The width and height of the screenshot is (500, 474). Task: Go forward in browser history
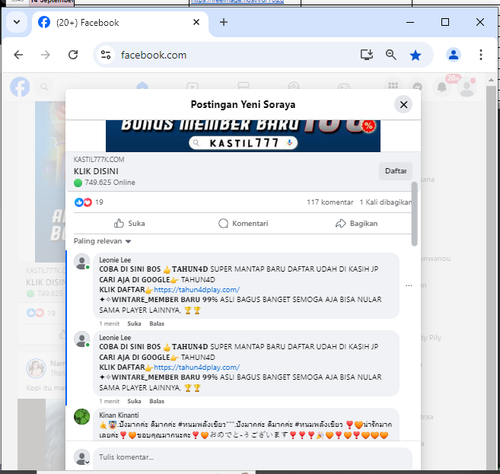(x=46, y=55)
